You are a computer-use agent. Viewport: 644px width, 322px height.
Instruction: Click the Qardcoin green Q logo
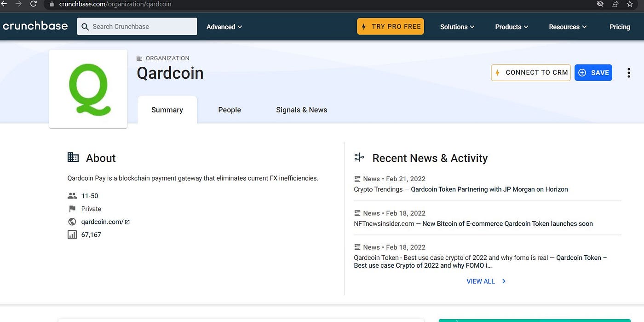tap(88, 89)
